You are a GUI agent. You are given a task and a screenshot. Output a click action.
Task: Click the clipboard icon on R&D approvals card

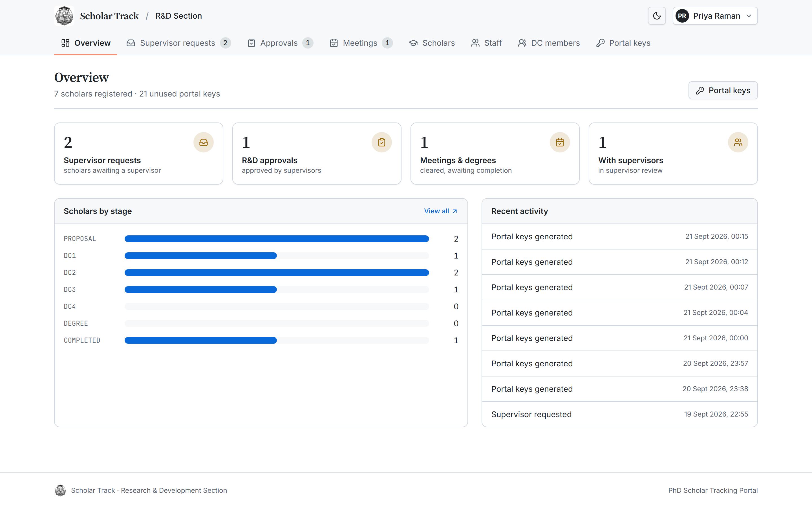381,143
